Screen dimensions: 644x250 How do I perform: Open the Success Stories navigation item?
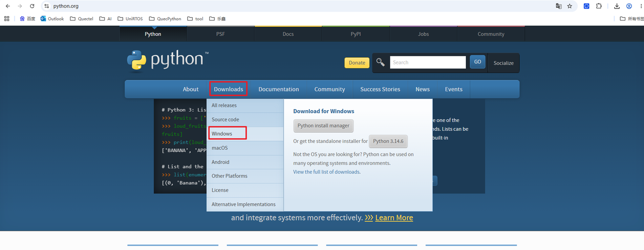(x=380, y=89)
